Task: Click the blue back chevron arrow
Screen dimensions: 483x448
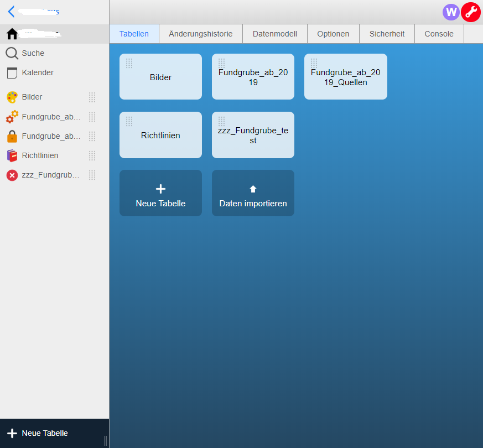Action: [11, 11]
